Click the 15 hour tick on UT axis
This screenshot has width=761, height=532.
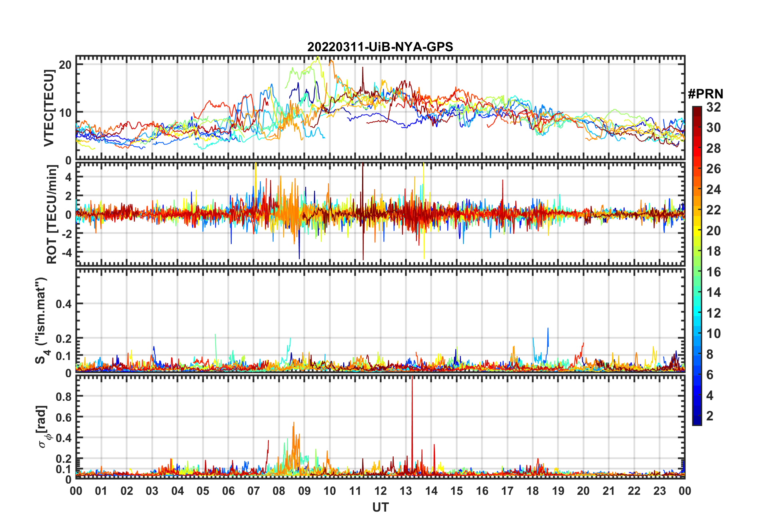click(457, 491)
